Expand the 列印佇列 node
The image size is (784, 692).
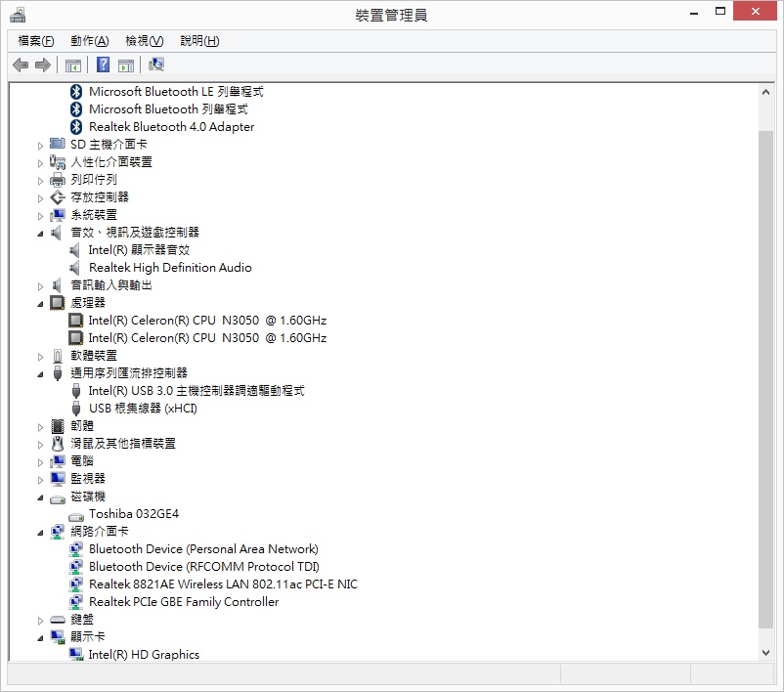pos(40,181)
